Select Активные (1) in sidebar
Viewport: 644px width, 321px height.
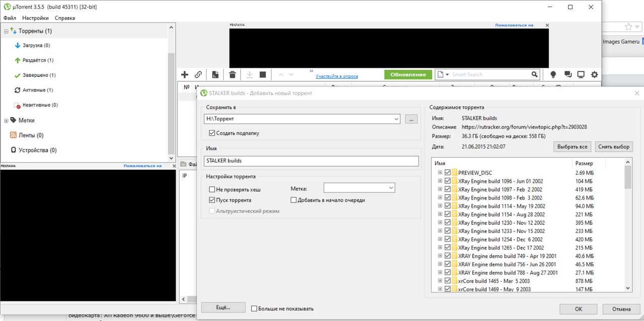point(33,90)
